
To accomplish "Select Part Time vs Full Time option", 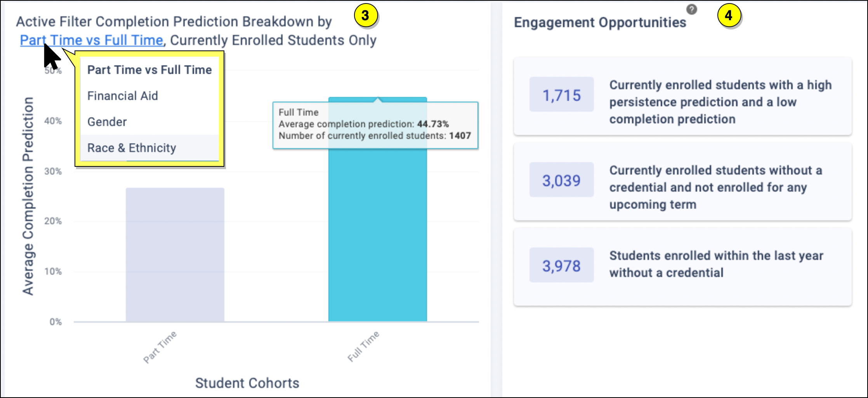I will [149, 70].
